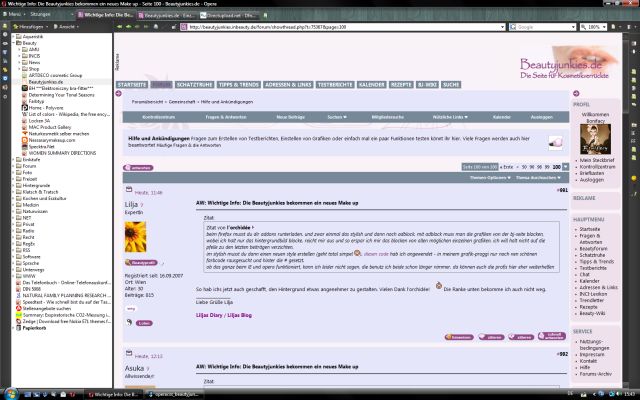The image size is (640, 400).
Task: Click the Opera Menu button
Action: click(13, 15)
